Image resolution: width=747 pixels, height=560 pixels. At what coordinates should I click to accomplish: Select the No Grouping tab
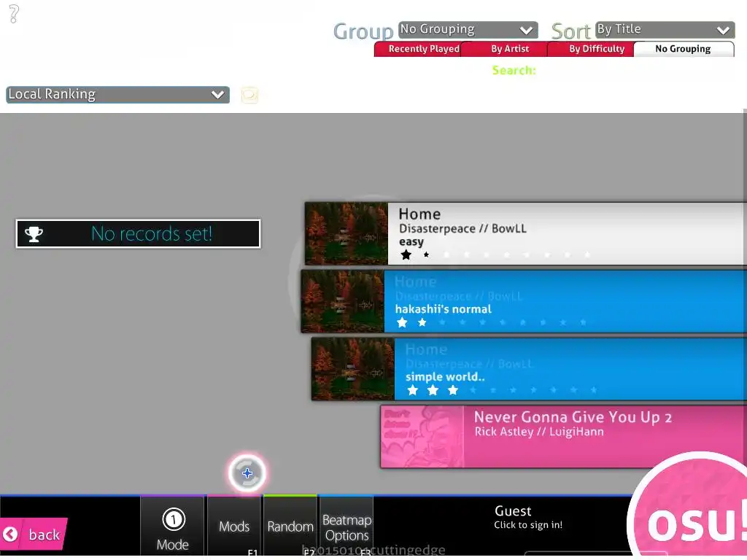point(683,49)
